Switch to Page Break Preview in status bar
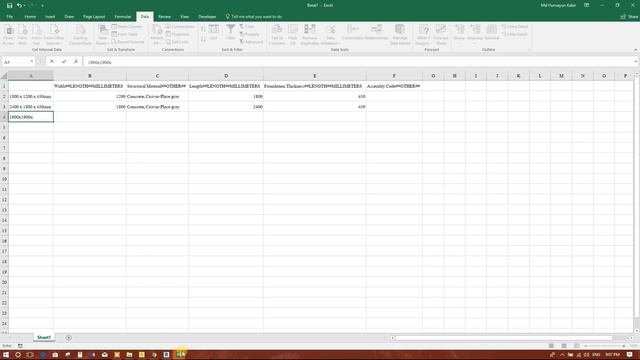This screenshot has height=360, width=640. (577, 346)
